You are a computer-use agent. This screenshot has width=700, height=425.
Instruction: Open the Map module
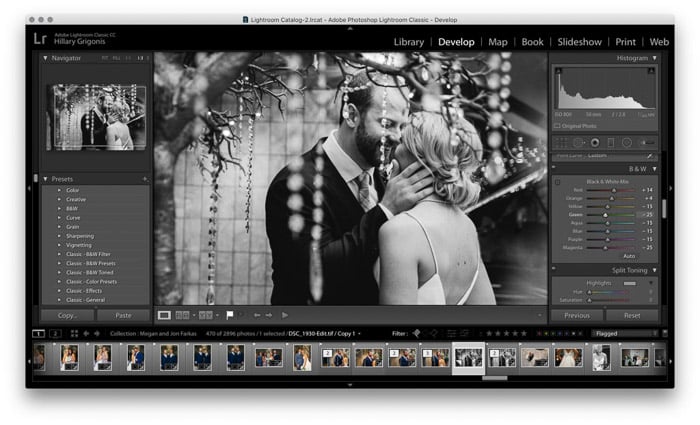pos(497,42)
